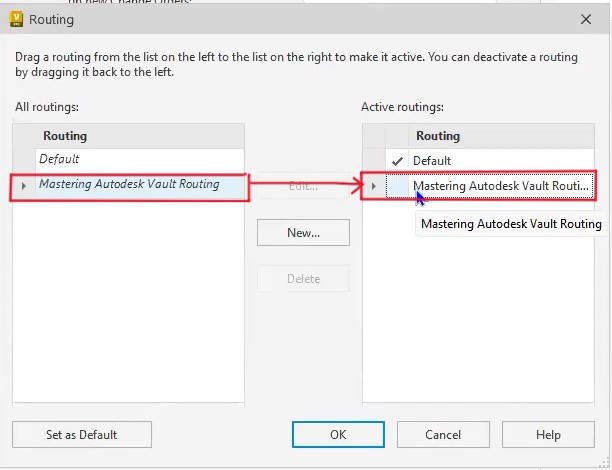Confirm with the OK button
The height and width of the screenshot is (470, 612).
pyautogui.click(x=338, y=434)
